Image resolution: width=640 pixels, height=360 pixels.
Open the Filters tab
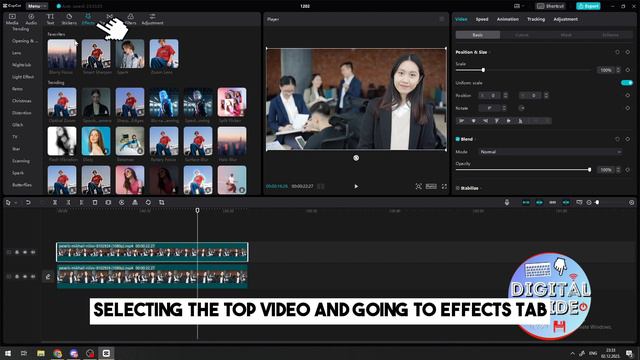[131, 19]
